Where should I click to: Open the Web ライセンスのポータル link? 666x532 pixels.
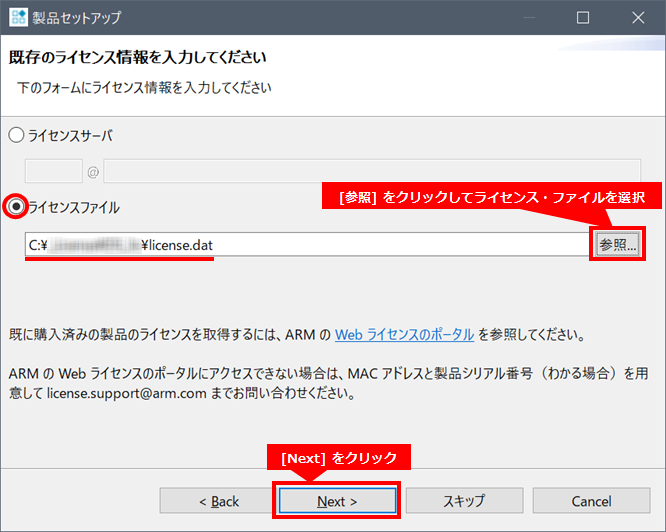pyautogui.click(x=404, y=335)
